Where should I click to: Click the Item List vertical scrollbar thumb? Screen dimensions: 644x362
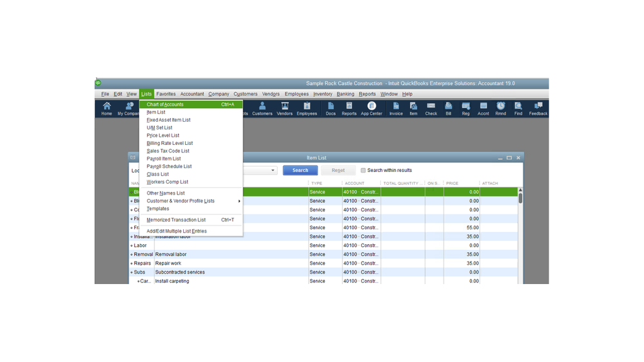click(x=520, y=198)
